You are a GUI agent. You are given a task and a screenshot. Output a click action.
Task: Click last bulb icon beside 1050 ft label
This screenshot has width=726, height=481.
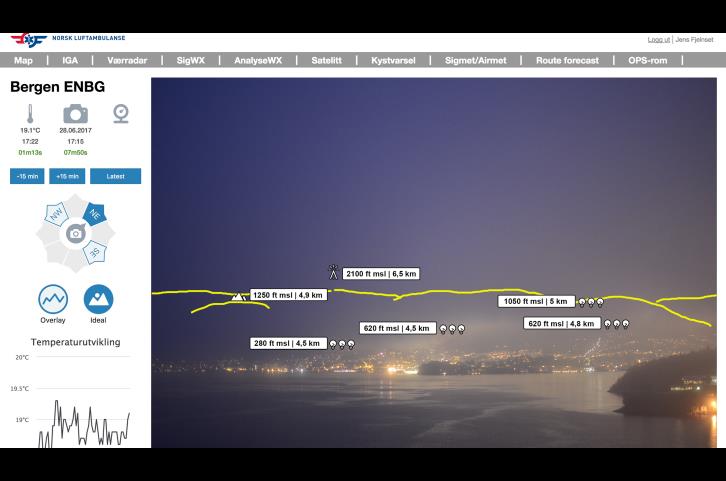[x=600, y=303]
